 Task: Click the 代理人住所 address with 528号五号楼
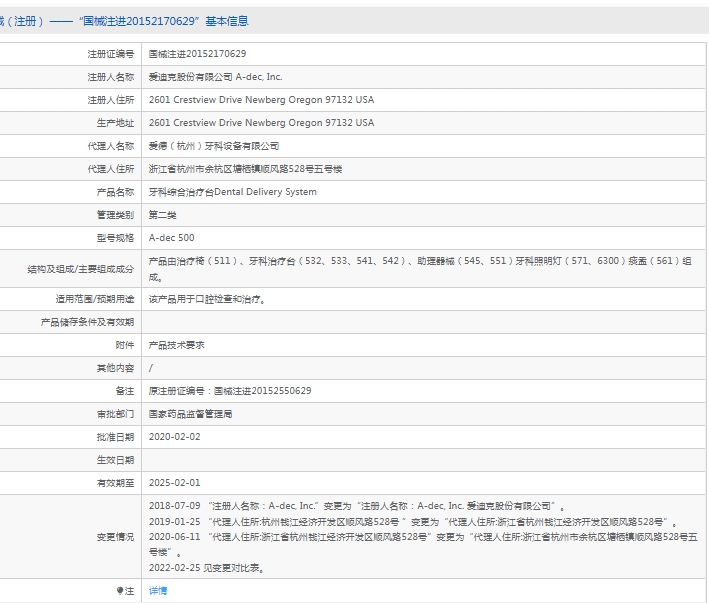[245, 169]
